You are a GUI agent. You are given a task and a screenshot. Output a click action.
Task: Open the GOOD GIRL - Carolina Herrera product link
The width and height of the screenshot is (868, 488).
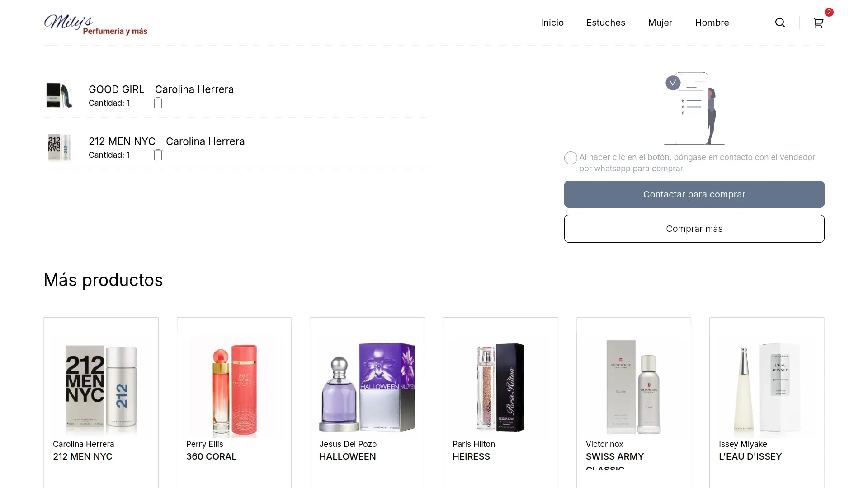click(x=161, y=89)
